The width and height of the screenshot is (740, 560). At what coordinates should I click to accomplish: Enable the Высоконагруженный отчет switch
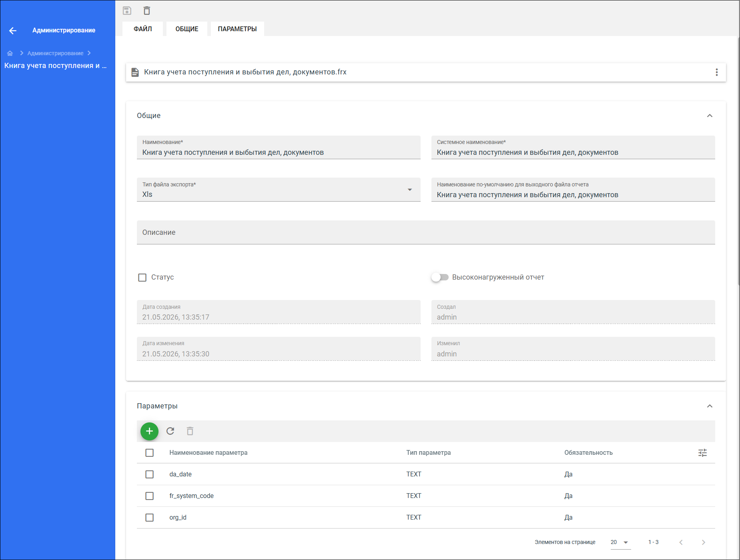click(x=440, y=277)
